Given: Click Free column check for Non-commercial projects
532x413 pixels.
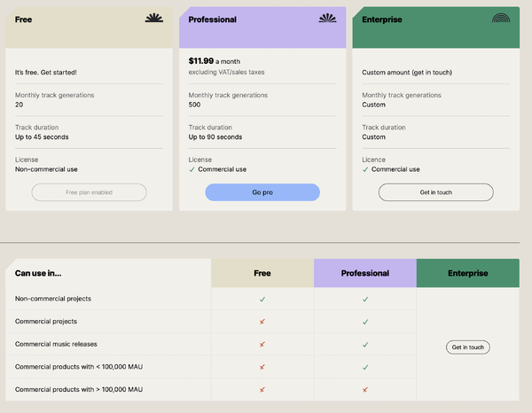Looking at the screenshot, I should pos(262,299).
